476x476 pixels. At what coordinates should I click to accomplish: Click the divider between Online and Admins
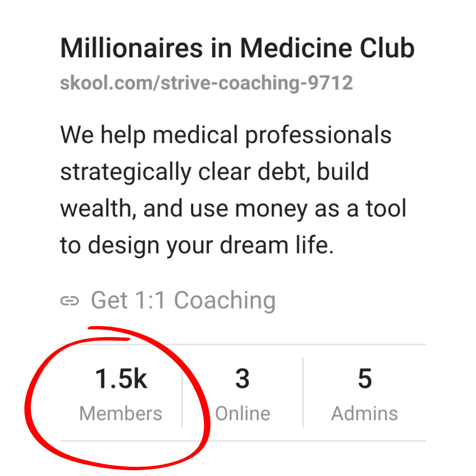coord(303,392)
